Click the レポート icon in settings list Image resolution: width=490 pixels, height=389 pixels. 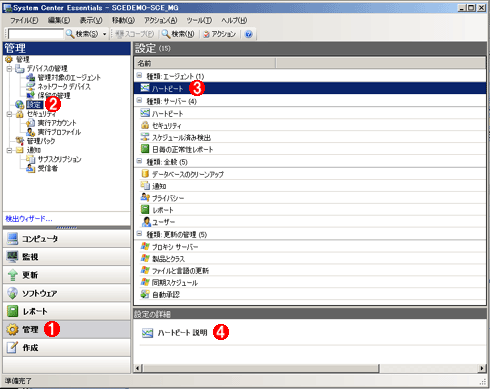coord(145,210)
